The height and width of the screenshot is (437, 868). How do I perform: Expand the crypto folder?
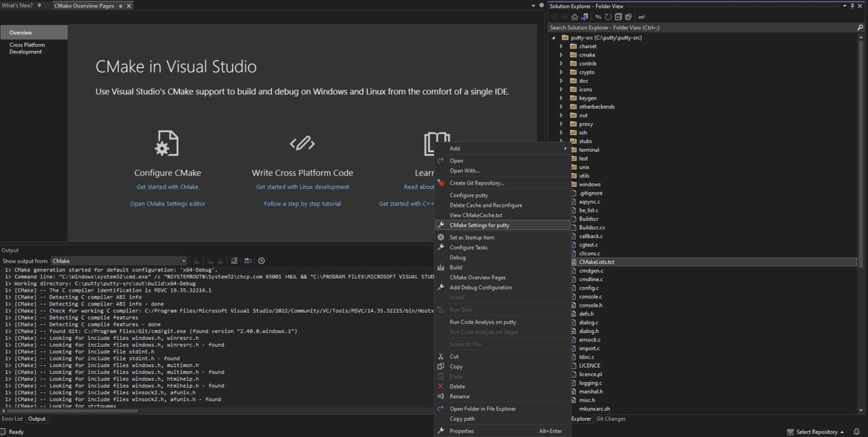561,72
